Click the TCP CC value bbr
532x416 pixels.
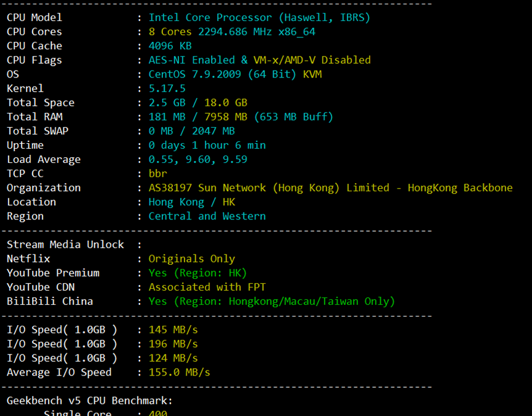click(158, 173)
